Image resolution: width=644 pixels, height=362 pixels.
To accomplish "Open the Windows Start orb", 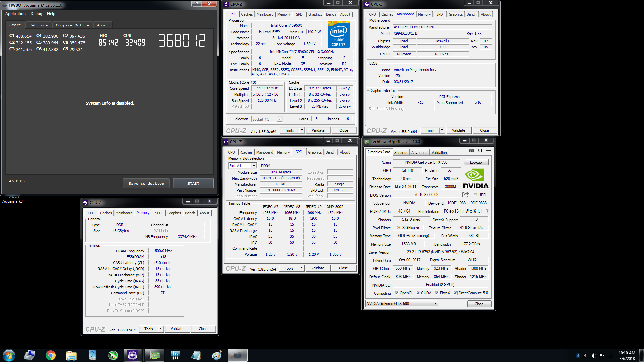I will coord(9,355).
